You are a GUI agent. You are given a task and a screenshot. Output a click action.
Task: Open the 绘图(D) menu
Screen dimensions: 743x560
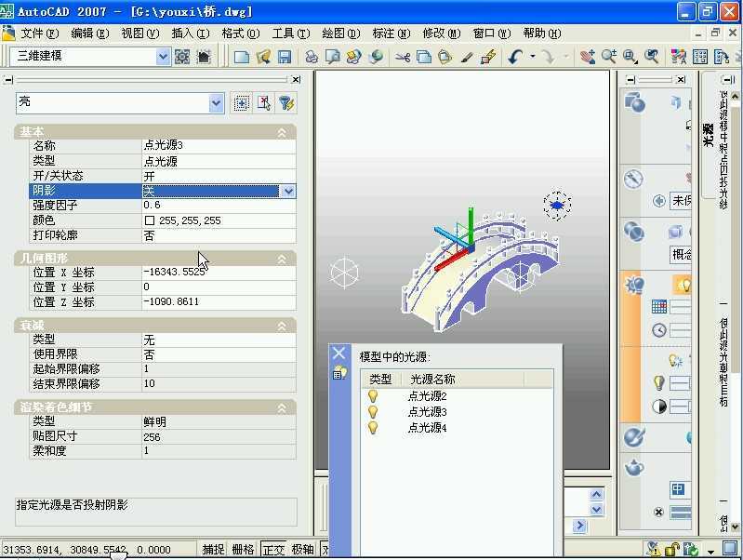pos(340,33)
